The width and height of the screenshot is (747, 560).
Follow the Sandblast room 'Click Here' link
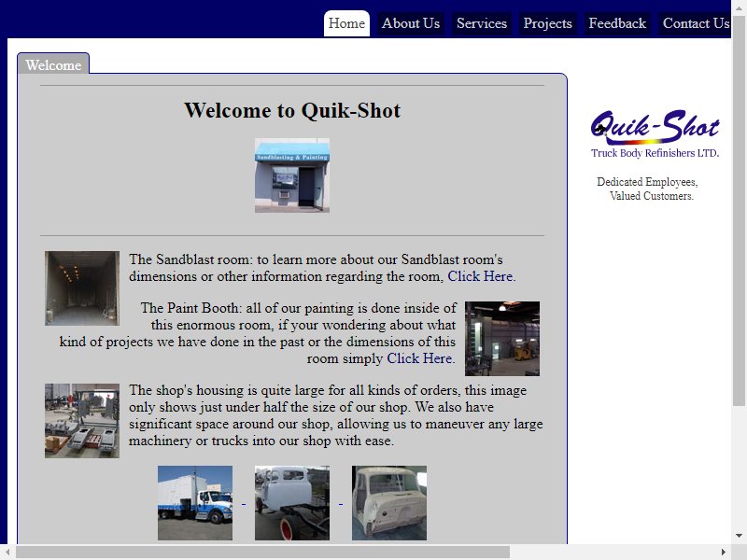[x=481, y=276]
